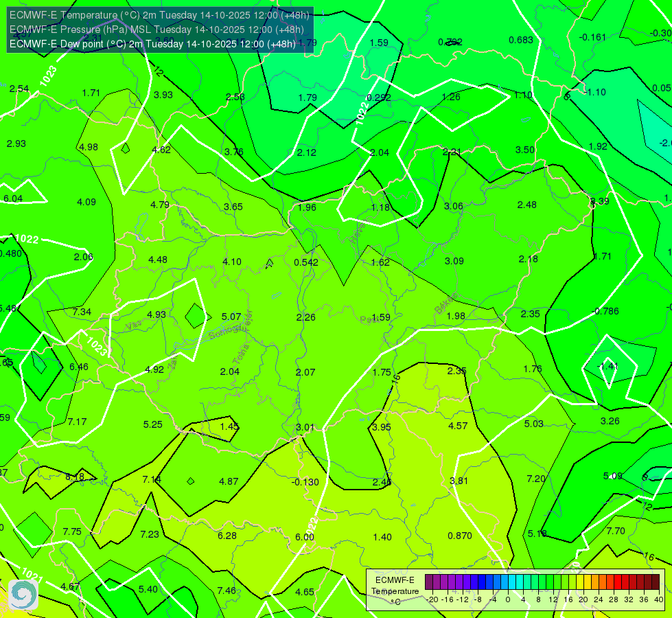
Task: Click the dew point value 4.10
Action: pyautogui.click(x=232, y=262)
